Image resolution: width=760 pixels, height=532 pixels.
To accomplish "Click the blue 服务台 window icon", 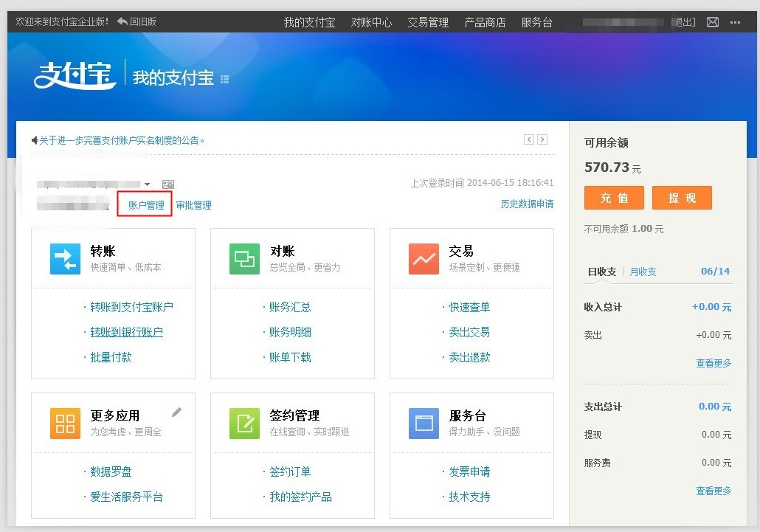I will click(424, 424).
